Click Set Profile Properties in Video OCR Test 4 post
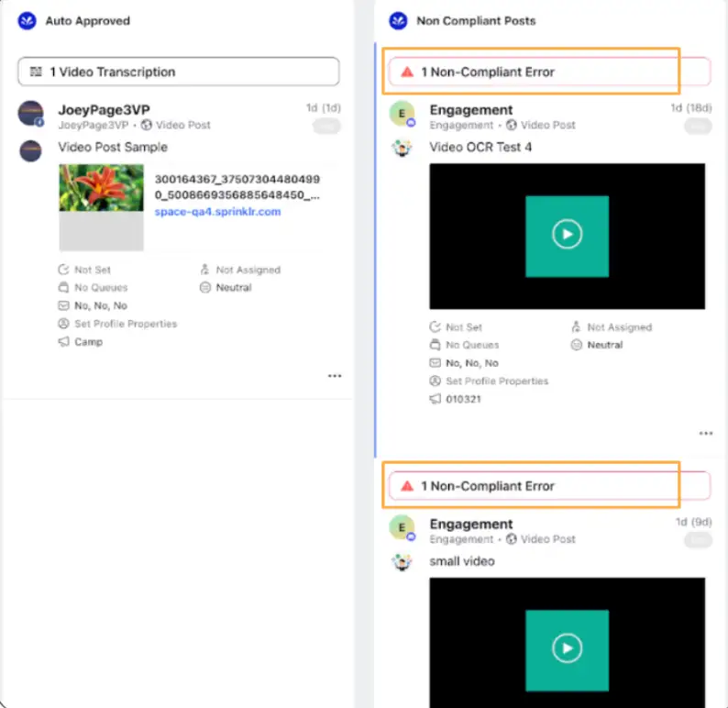The height and width of the screenshot is (708, 728). pos(497,381)
